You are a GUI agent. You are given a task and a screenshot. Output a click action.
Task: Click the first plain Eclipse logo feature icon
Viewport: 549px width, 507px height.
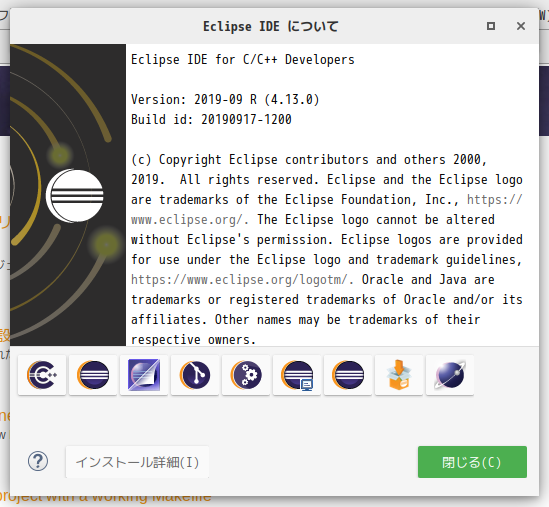(93, 375)
